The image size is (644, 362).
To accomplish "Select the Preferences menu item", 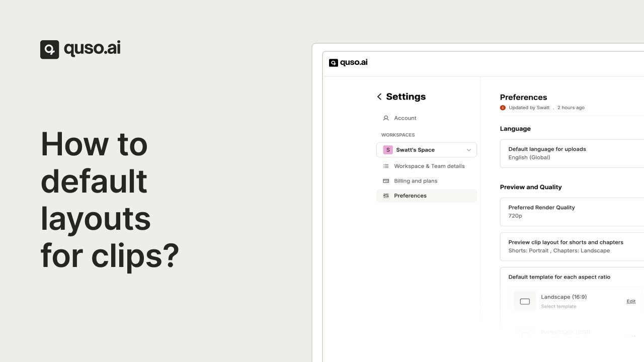I will (x=427, y=196).
